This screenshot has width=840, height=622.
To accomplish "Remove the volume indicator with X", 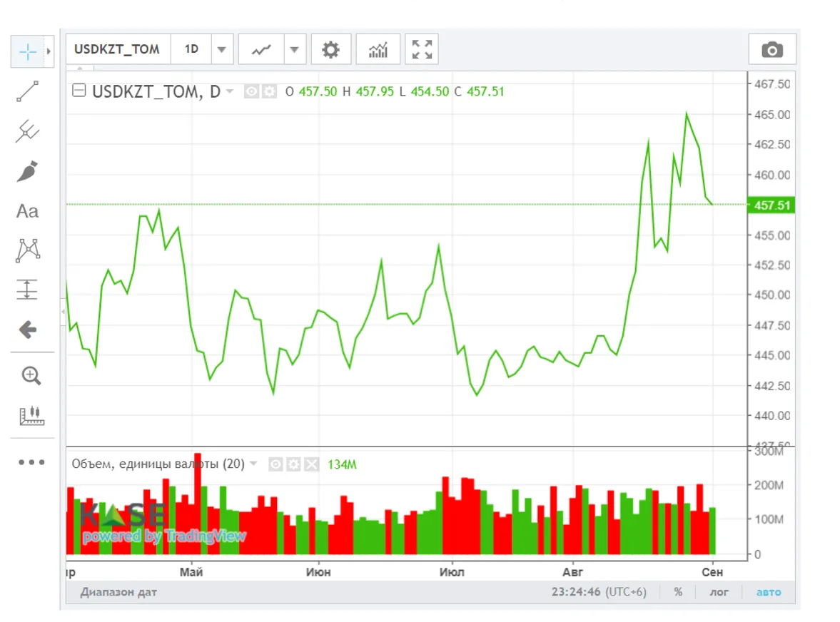I will [311, 464].
